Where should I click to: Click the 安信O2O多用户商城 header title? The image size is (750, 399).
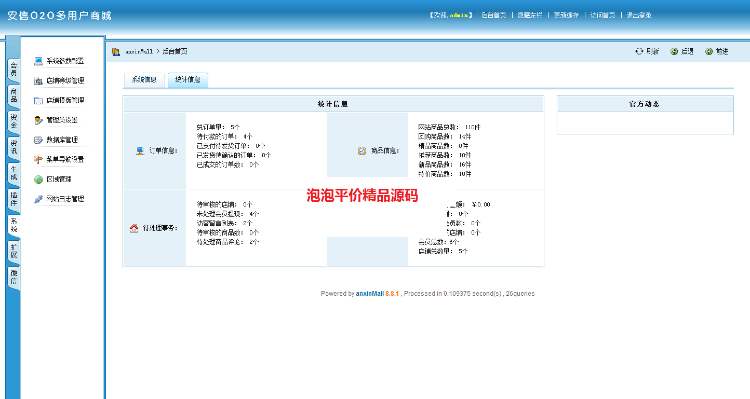59,16
